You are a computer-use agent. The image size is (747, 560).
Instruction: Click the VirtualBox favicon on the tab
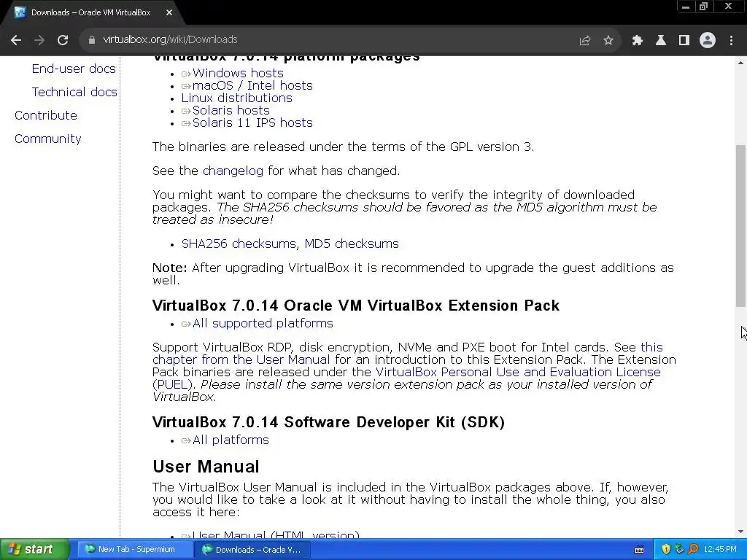click(x=20, y=12)
